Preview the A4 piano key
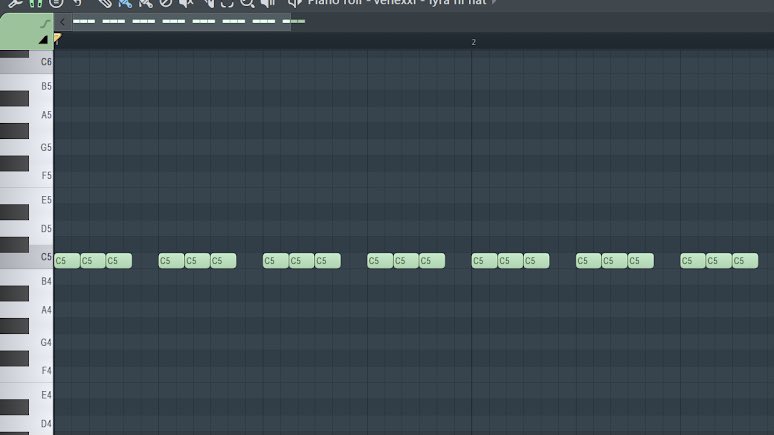The height and width of the screenshot is (435, 774). [x=42, y=310]
